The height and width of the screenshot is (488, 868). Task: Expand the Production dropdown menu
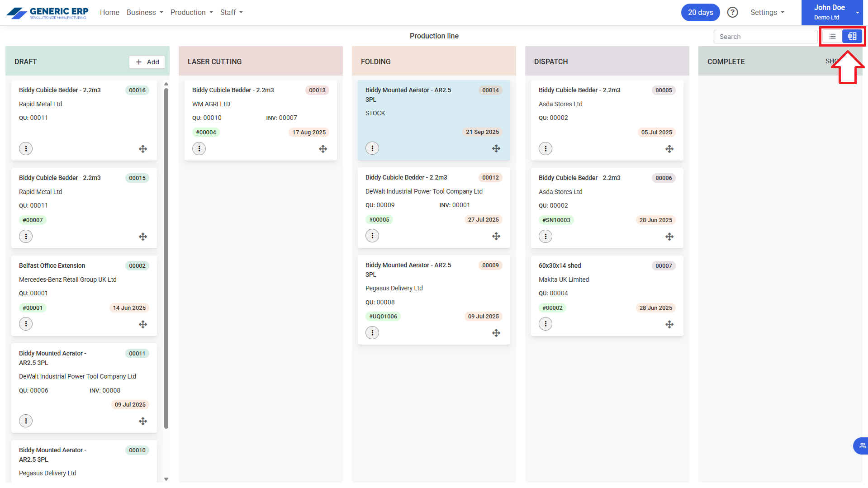(x=191, y=12)
